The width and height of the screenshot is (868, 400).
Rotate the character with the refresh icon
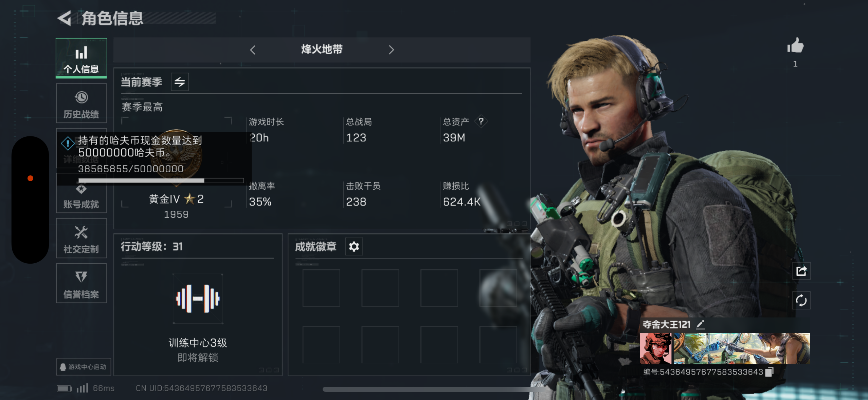click(x=801, y=300)
